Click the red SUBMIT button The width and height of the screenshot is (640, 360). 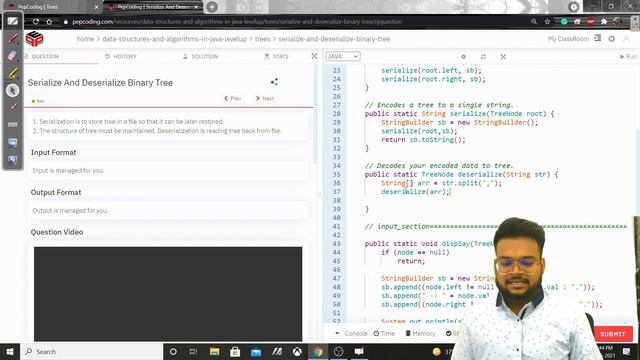pyautogui.click(x=612, y=334)
